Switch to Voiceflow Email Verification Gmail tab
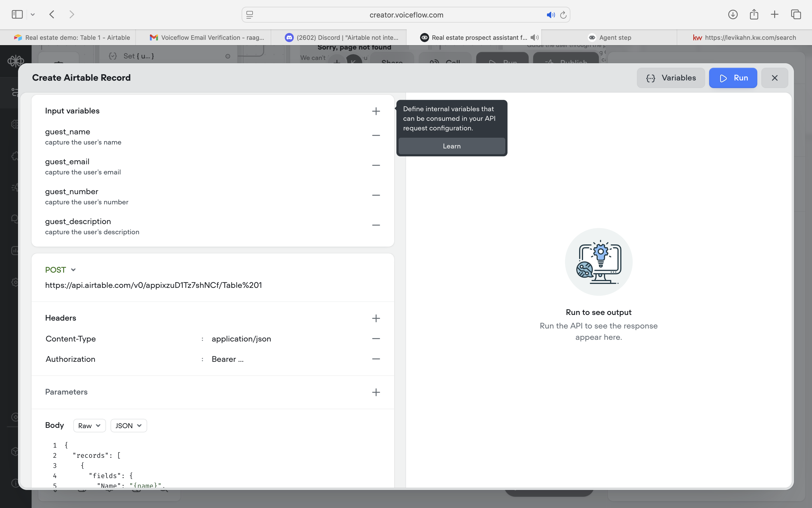This screenshot has height=508, width=812. (203, 38)
